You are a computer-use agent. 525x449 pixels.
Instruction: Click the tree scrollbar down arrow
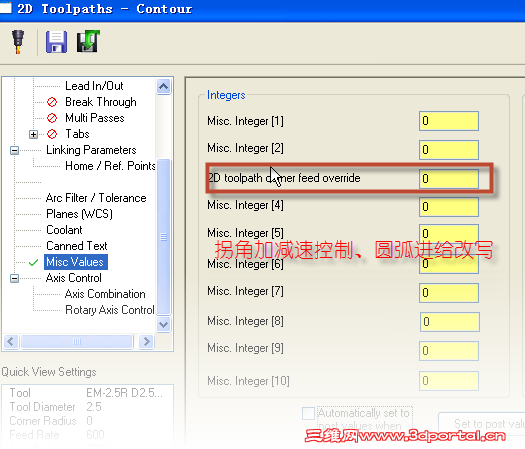click(163, 324)
